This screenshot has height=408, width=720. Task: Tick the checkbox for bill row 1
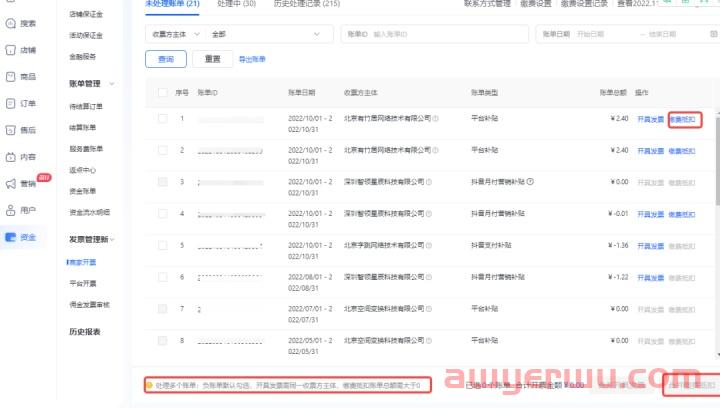click(163, 118)
